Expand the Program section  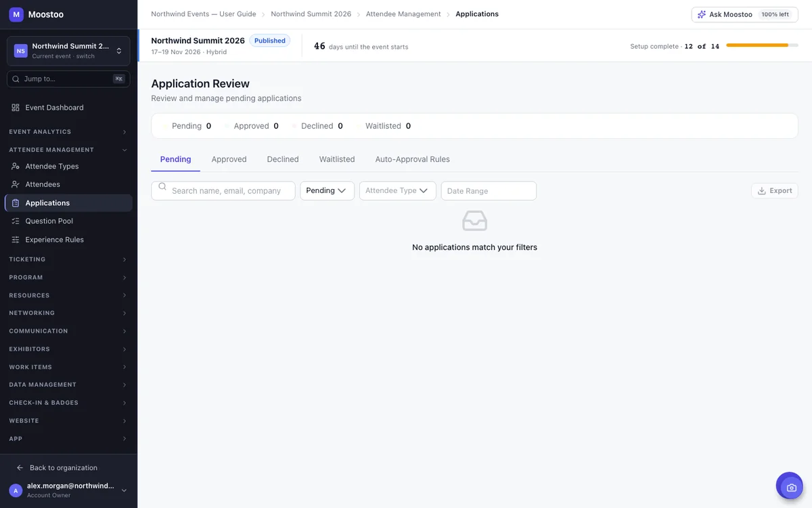(68, 278)
